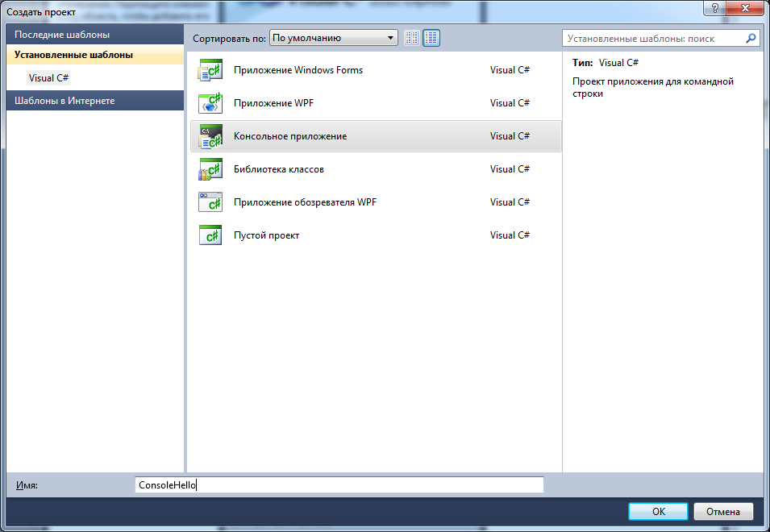This screenshot has height=532, width=770.
Task: Click the Консольное приложение template icon
Action: (x=210, y=136)
